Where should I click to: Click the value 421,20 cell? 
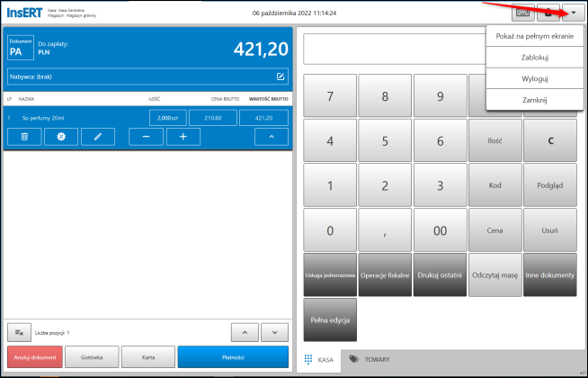264,118
